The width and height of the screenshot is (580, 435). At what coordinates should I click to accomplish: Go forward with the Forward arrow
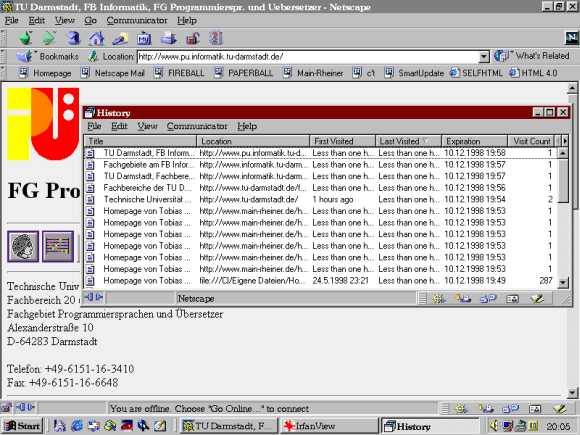pyautogui.click(x=49, y=38)
